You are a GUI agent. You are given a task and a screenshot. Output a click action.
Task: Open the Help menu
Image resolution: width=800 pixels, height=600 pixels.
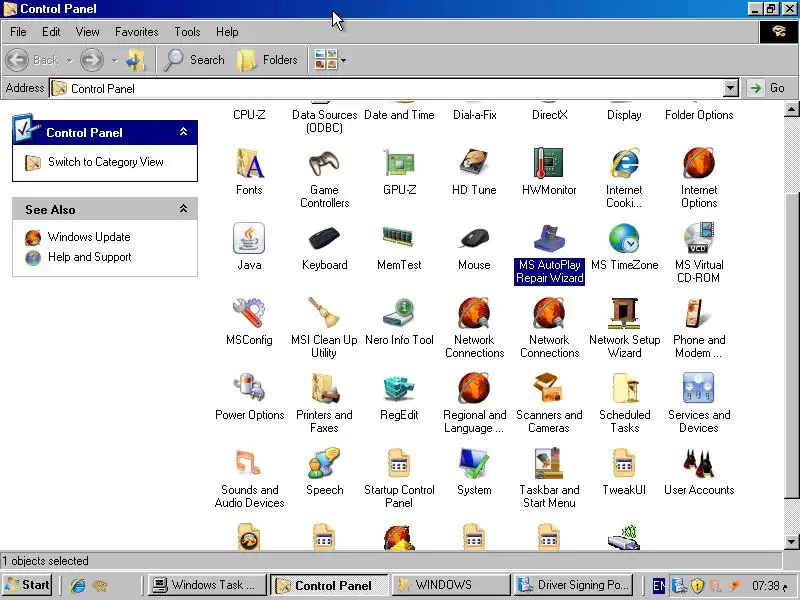tap(227, 32)
